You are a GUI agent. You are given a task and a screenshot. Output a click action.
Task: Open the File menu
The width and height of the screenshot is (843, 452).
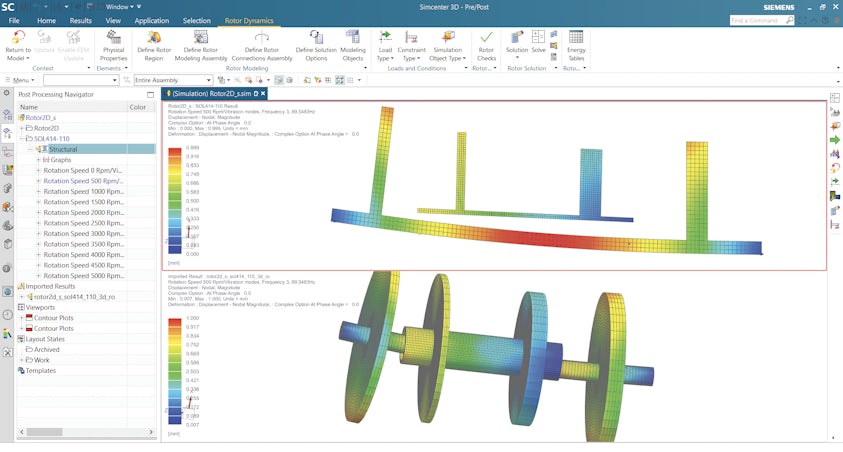[x=14, y=20]
